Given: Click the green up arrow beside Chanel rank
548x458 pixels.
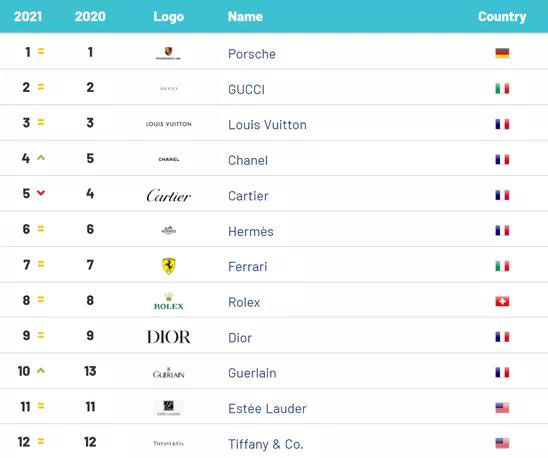Looking at the screenshot, I should (41, 158).
